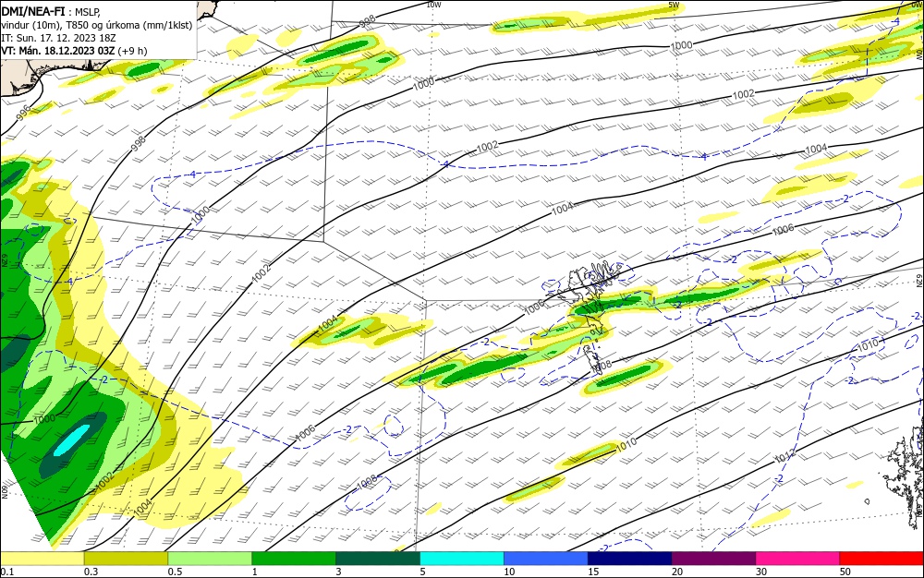Click the 'IT: Sun. 17. 12. 2023 18Z' line
The width and height of the screenshot is (924, 578).
[58, 38]
